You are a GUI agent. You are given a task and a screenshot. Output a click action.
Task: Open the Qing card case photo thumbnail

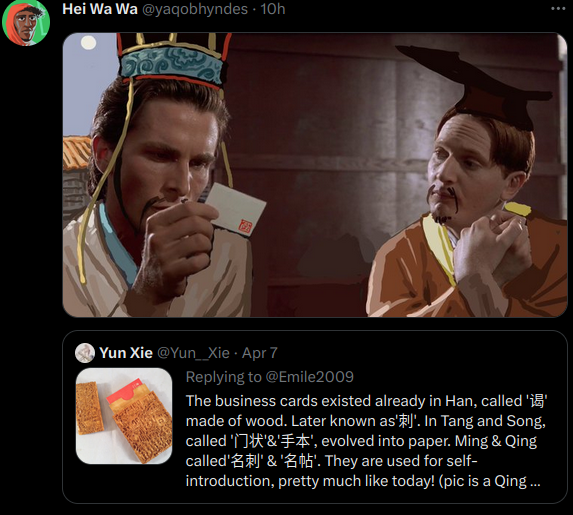point(124,416)
